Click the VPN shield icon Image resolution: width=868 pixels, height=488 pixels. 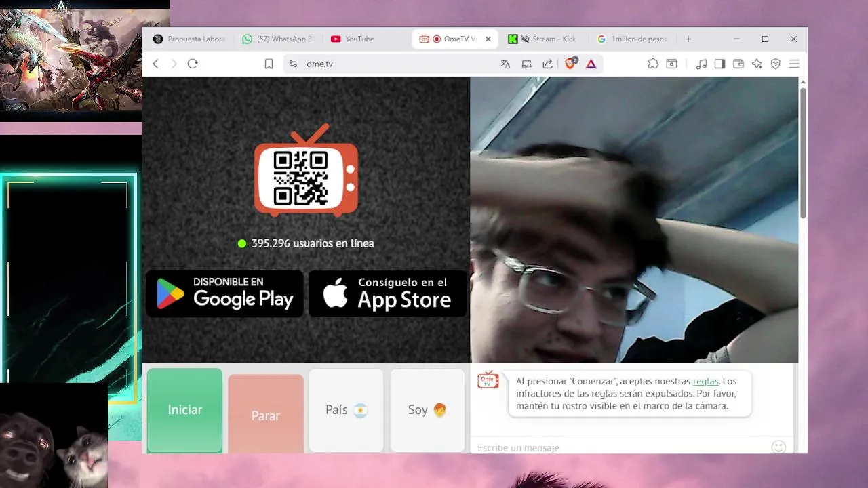(776, 64)
